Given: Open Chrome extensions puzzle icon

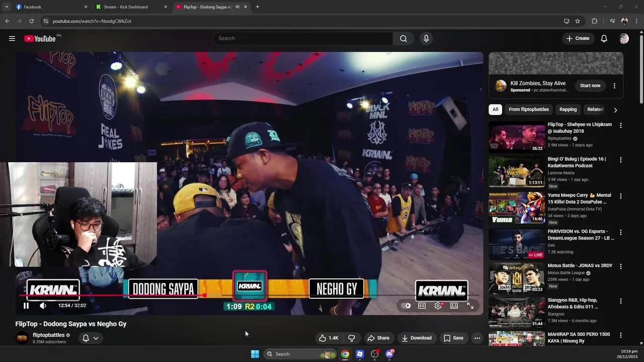Looking at the screenshot, I should [595, 21].
